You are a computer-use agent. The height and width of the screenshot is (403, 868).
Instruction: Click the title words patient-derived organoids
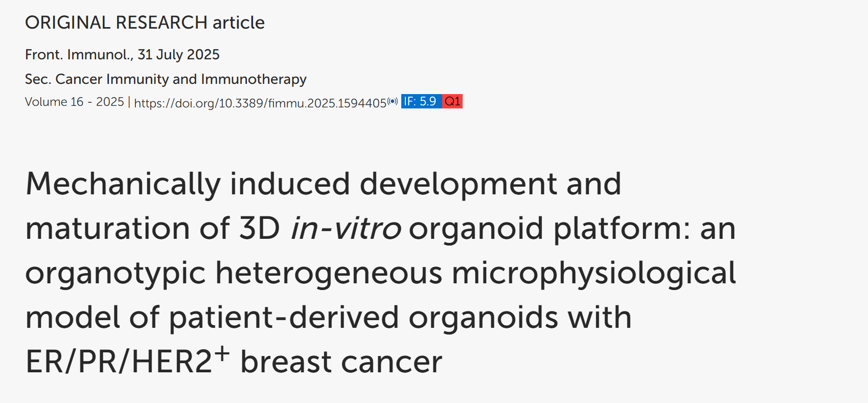click(363, 318)
